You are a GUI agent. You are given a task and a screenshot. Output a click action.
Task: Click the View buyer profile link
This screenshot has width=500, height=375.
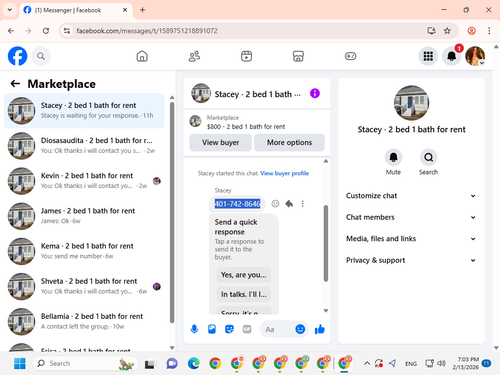(284, 173)
